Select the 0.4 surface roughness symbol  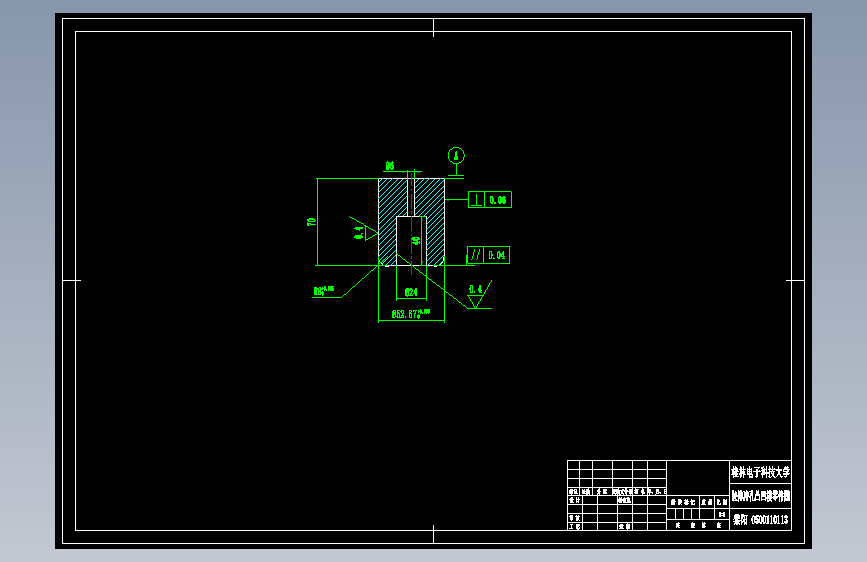click(x=478, y=295)
